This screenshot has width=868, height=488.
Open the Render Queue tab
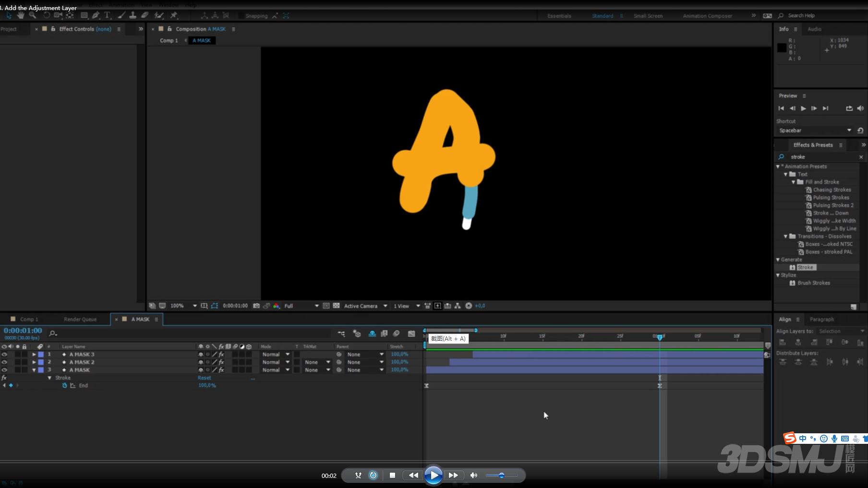coord(80,319)
